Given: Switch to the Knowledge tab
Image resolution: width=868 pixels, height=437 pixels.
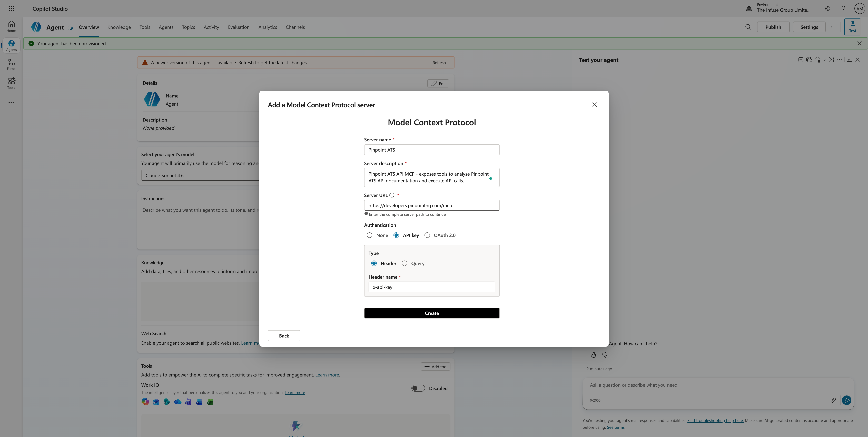Looking at the screenshot, I should 119,27.
